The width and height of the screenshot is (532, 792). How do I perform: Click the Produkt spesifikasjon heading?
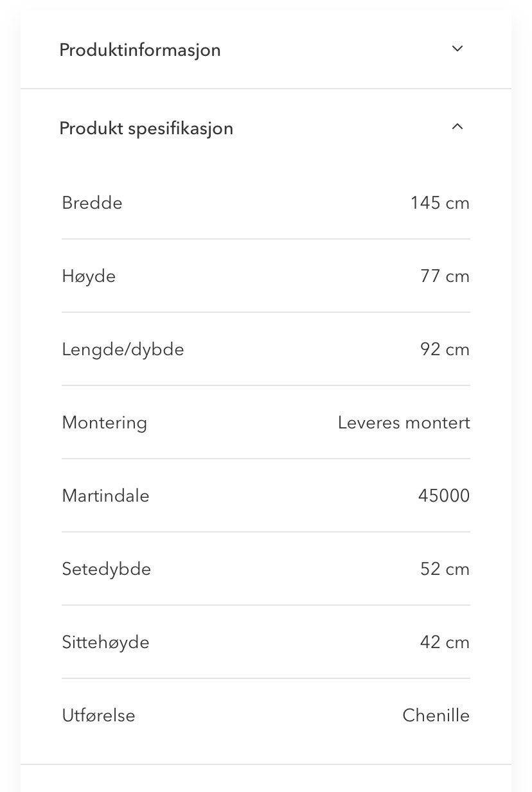[x=146, y=128]
